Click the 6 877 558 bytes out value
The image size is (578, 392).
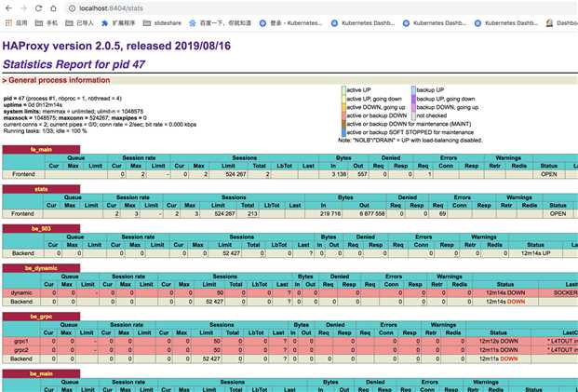point(370,213)
